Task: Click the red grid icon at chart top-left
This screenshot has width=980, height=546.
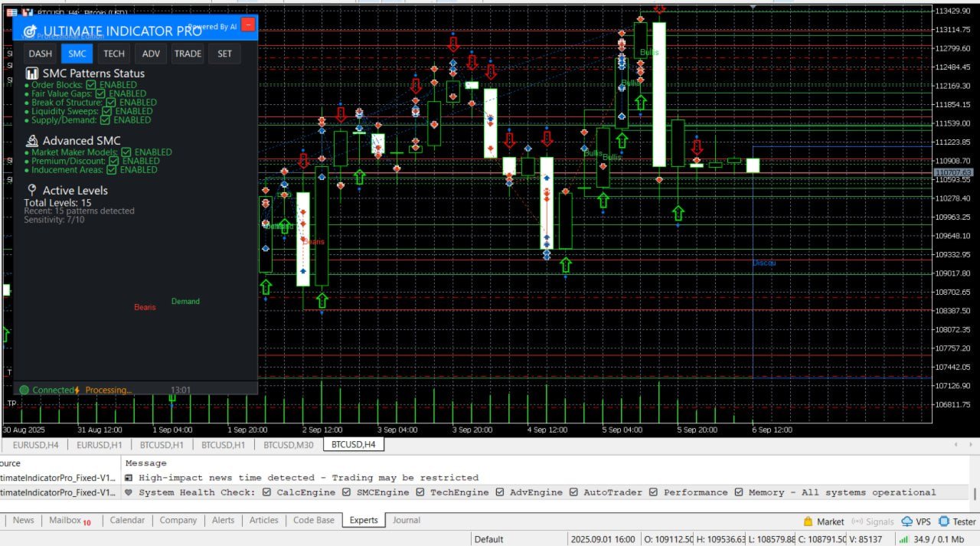Action: point(11,12)
